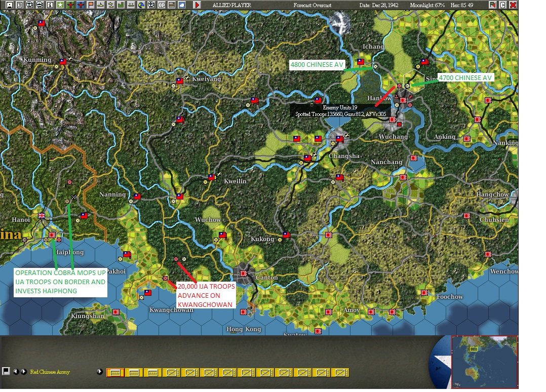Select the Chinese flag near Nanning

137,197
